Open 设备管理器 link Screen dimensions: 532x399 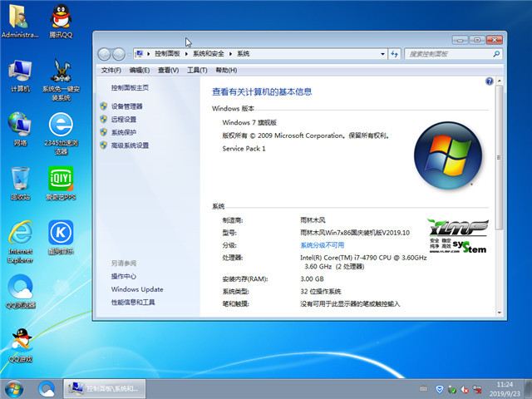point(126,106)
